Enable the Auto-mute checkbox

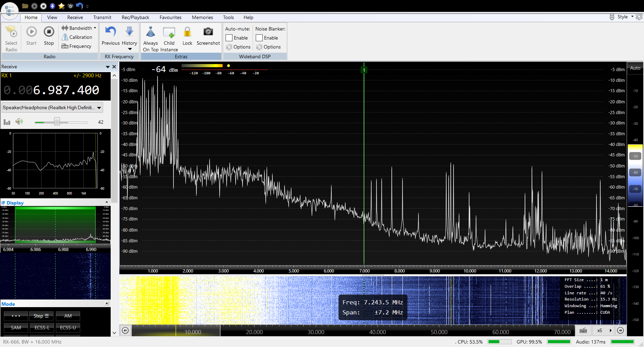point(229,38)
